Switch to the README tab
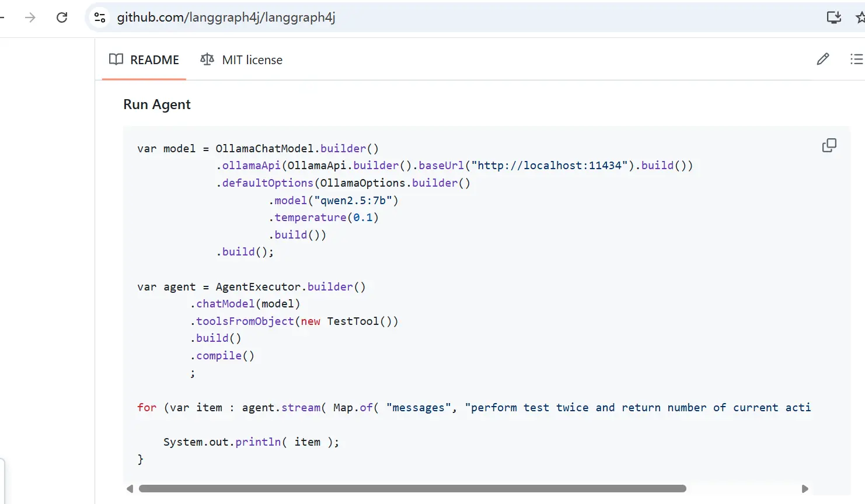This screenshot has height=504, width=865. tap(144, 60)
